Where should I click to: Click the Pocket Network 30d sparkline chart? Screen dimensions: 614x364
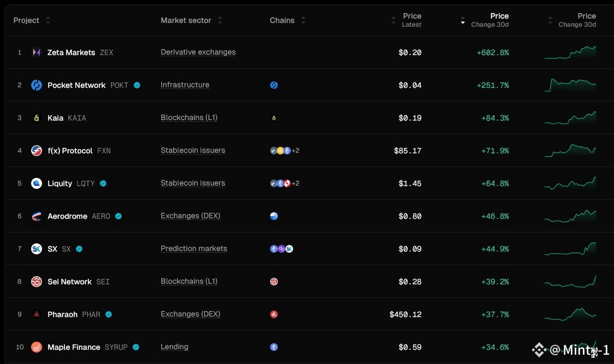tap(570, 85)
